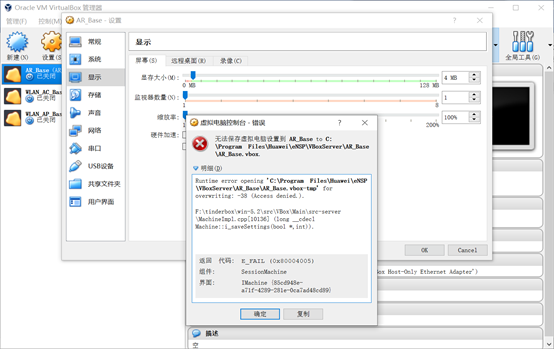
Task: Open toolbar dropdown arrow right of settings dialog
Action: 496,45
